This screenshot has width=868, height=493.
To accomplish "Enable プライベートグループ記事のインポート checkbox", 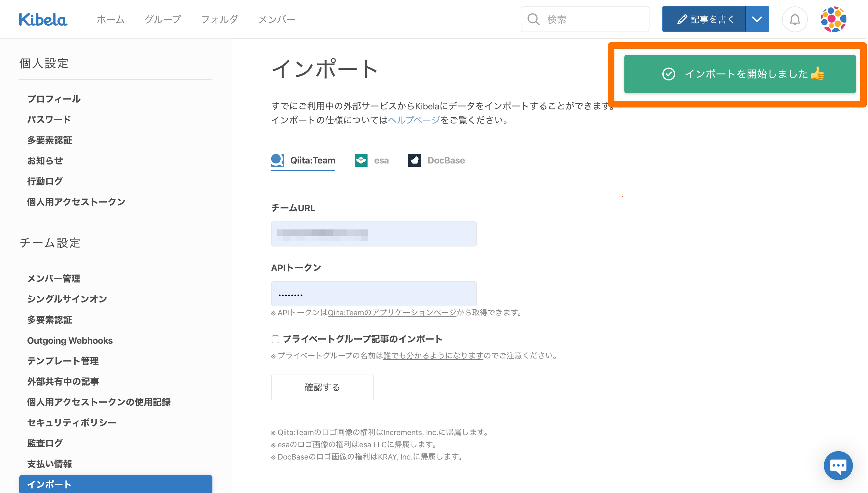I will (275, 339).
